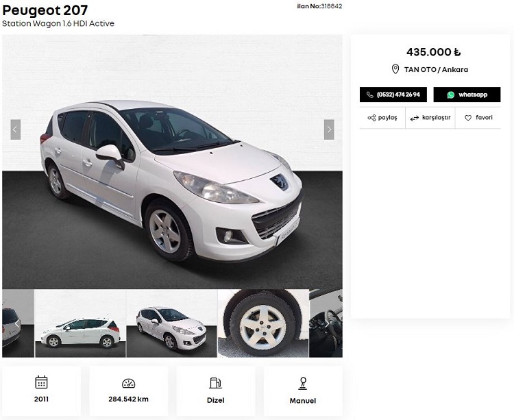
Task: Click the compare arrows icon
Action: point(415,118)
